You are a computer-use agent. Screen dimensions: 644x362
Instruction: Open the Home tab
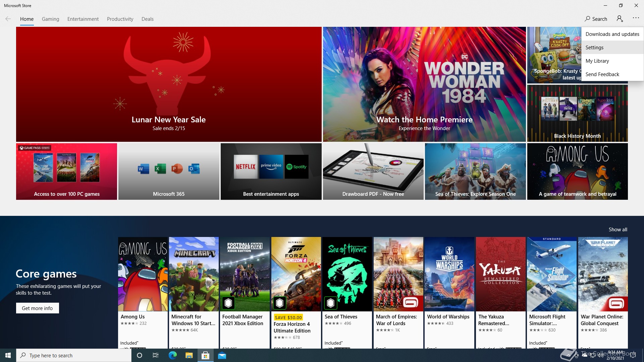pos(27,19)
